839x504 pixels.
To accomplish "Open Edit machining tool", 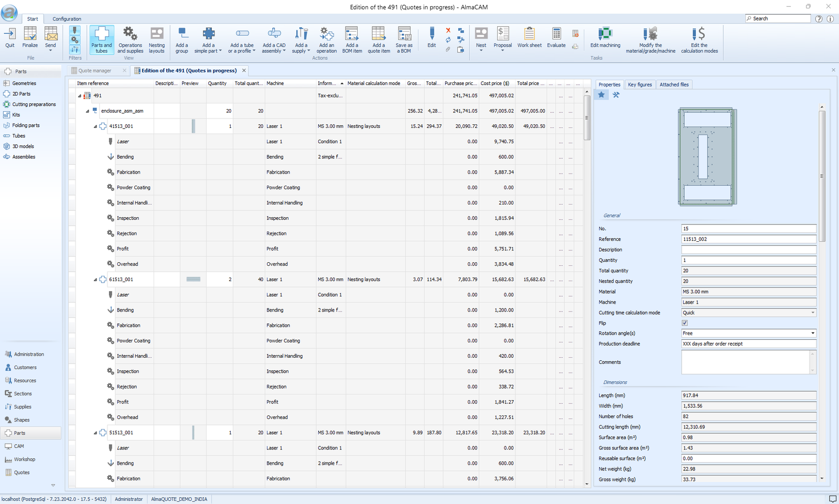I will click(605, 34).
